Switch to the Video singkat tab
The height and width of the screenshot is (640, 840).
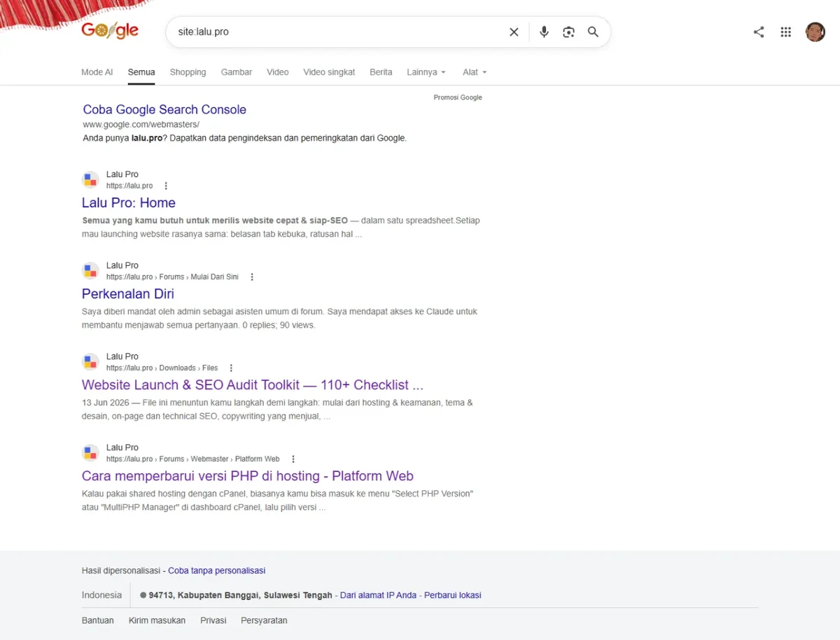[329, 72]
